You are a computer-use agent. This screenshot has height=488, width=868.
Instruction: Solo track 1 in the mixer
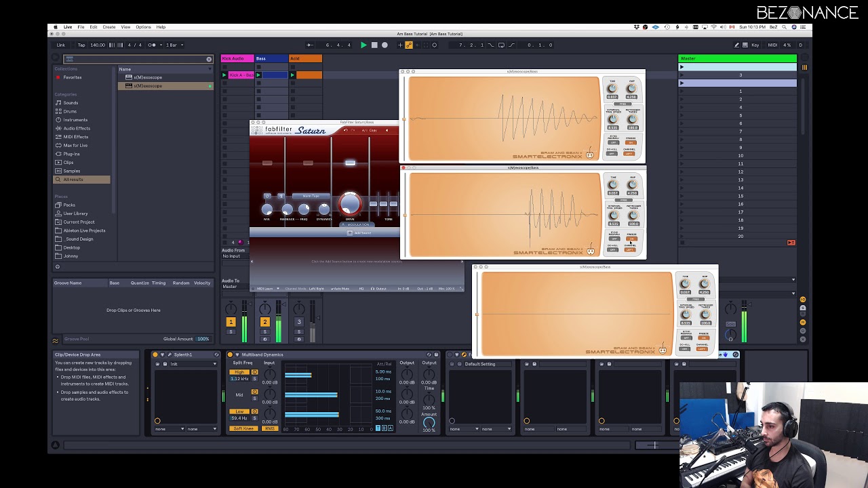click(231, 331)
